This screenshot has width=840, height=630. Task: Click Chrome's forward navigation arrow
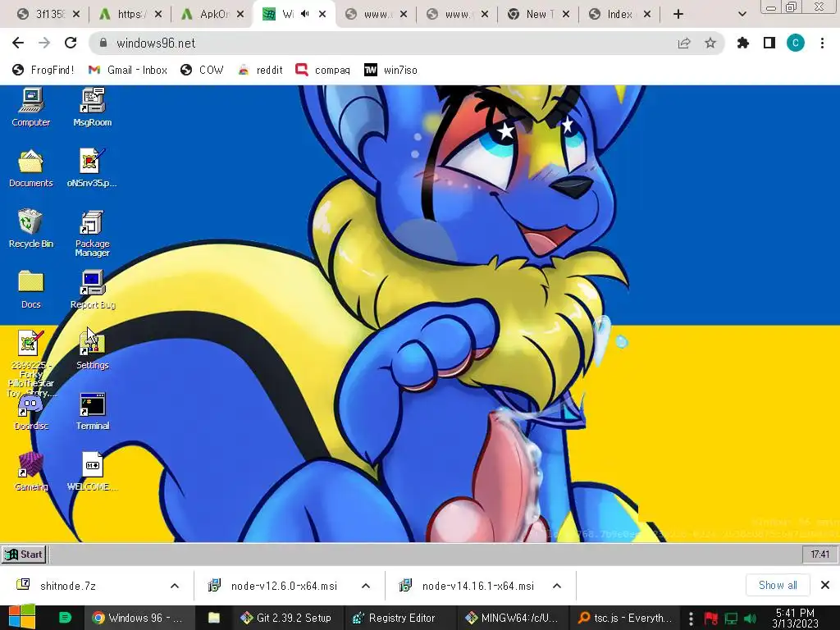coord(44,43)
